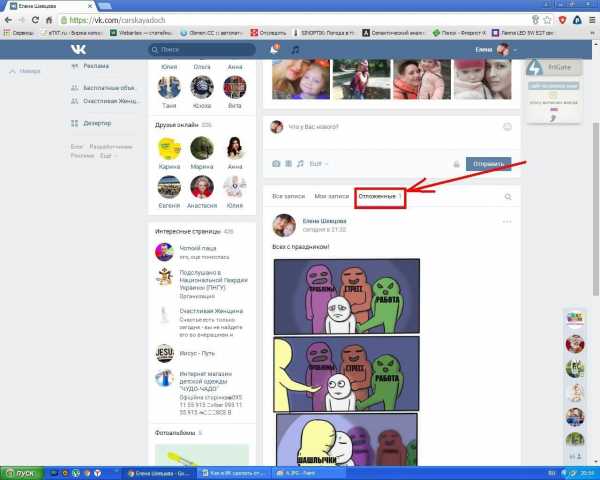The width and height of the screenshot is (600, 480).
Task: Click the browser address bar URL
Action: pos(117,20)
